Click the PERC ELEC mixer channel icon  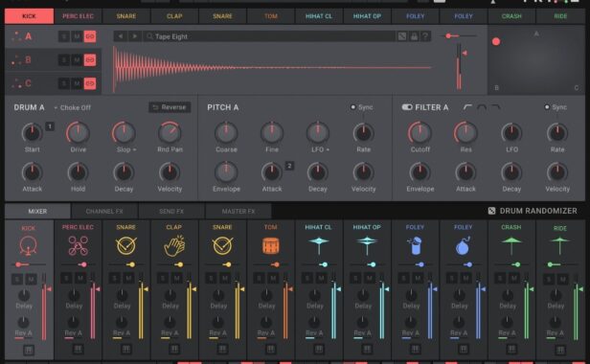[x=78, y=245]
